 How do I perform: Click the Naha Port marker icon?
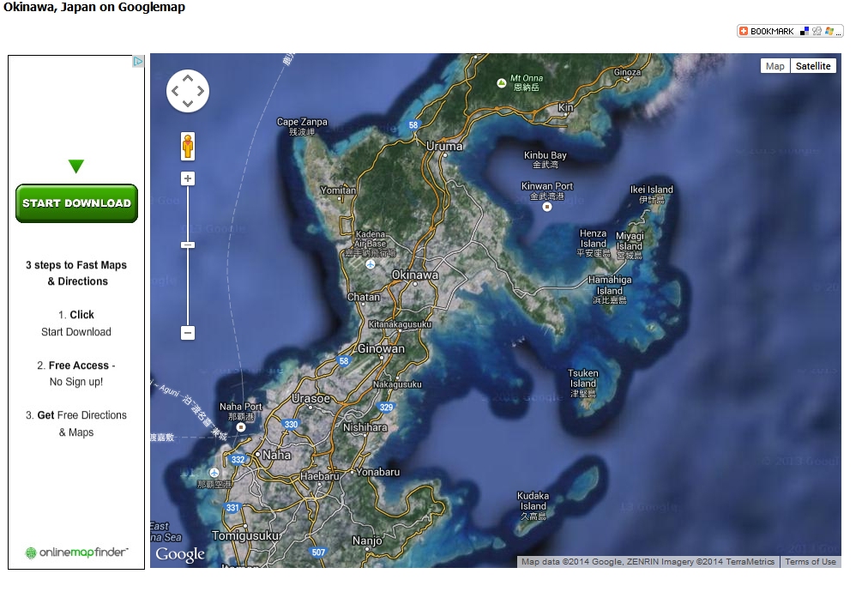tap(241, 427)
